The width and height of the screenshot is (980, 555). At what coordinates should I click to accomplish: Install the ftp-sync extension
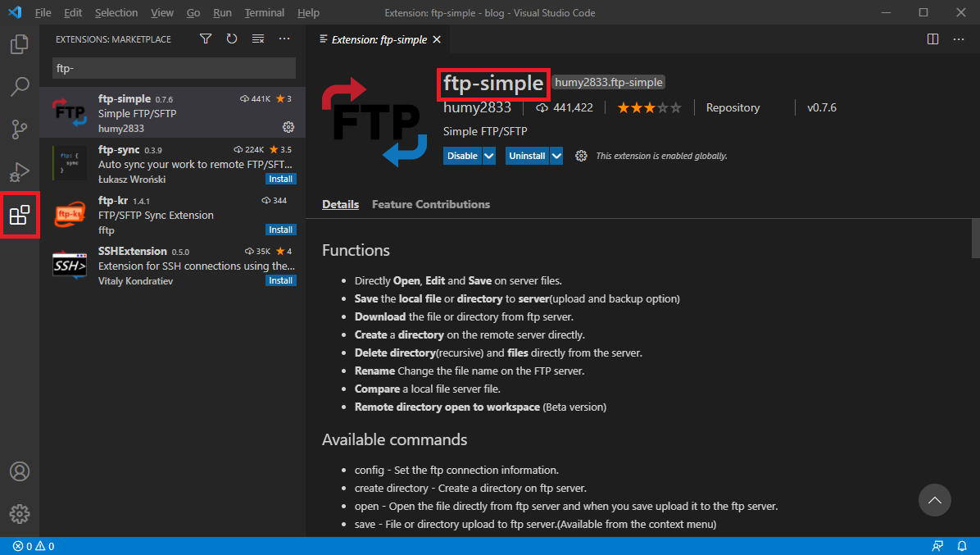280,179
